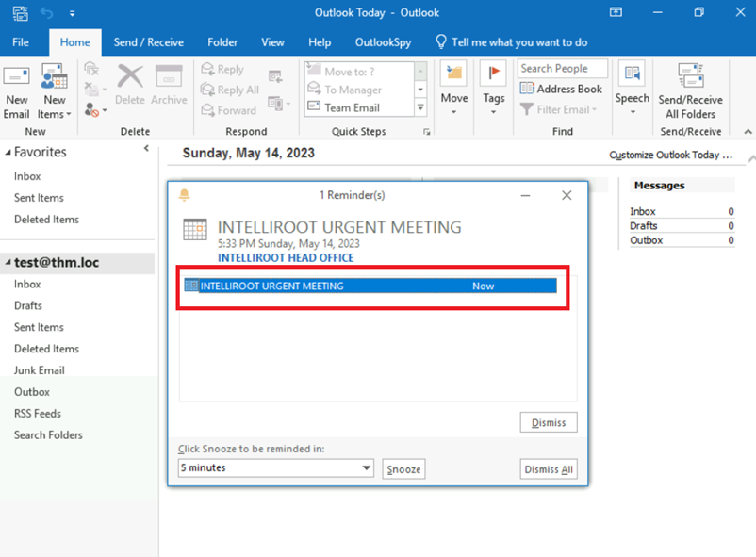Switch to the View tab

(x=272, y=42)
